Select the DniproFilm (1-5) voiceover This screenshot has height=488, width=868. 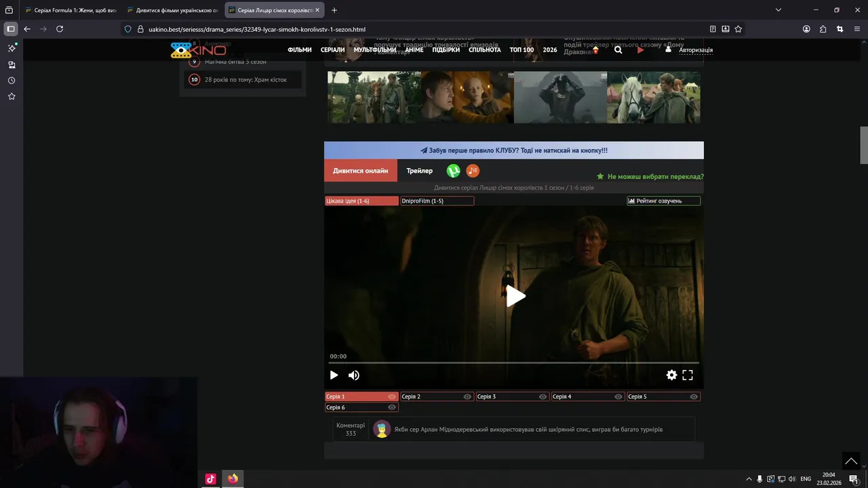click(437, 201)
